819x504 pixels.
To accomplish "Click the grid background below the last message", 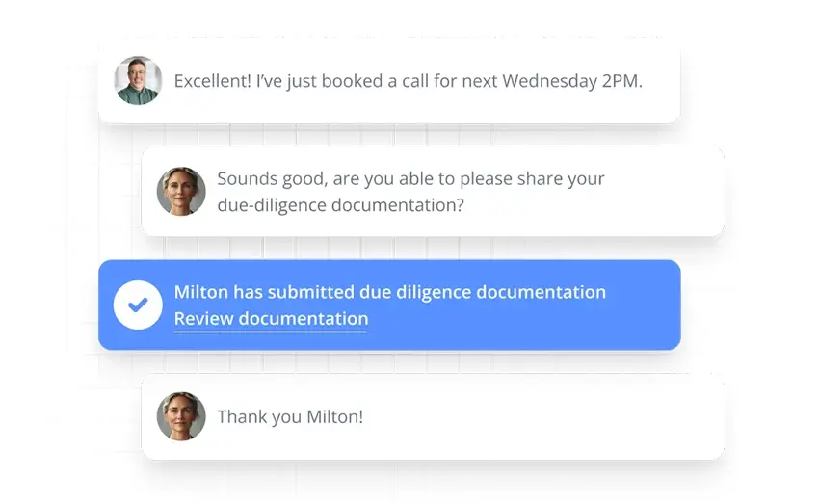I will tap(408, 483).
